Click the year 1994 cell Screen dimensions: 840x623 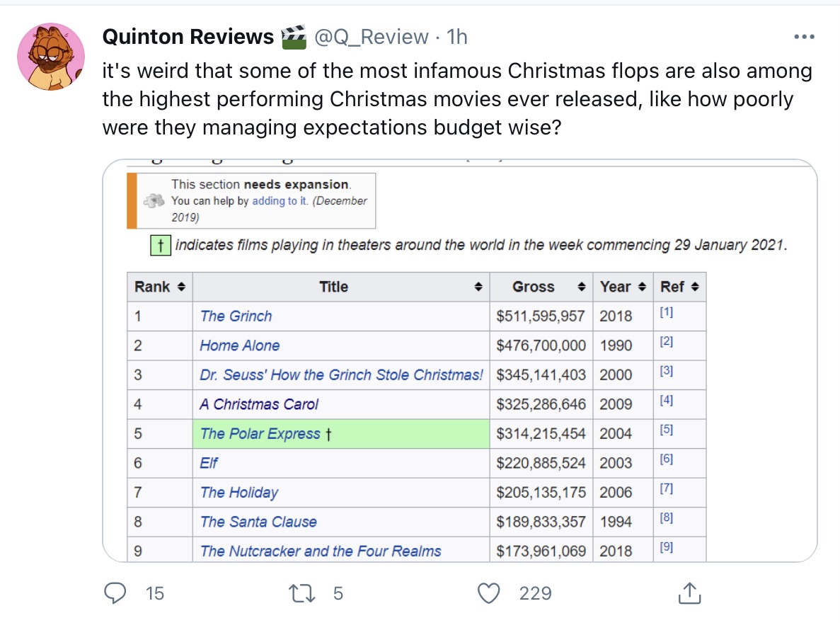click(623, 522)
